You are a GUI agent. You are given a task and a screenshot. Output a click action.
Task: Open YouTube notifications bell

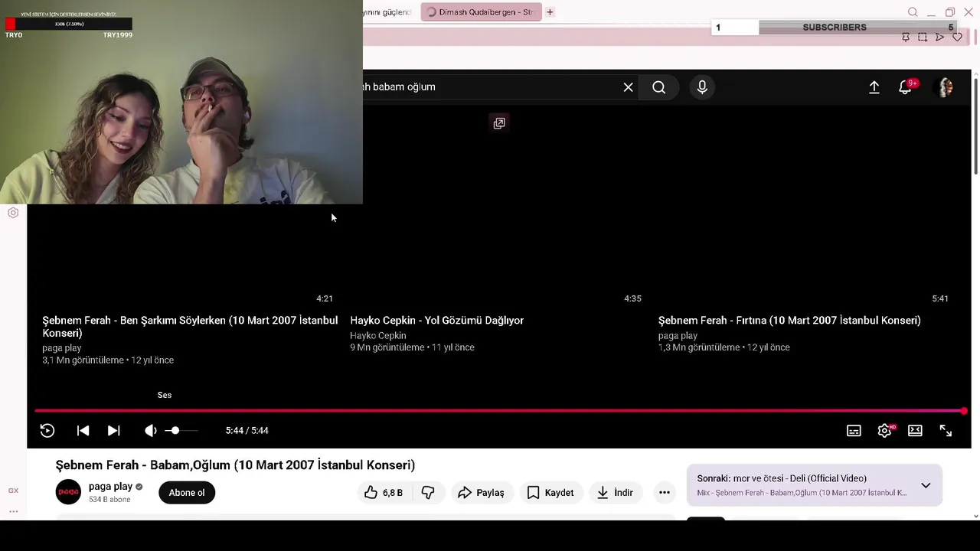pyautogui.click(x=906, y=87)
